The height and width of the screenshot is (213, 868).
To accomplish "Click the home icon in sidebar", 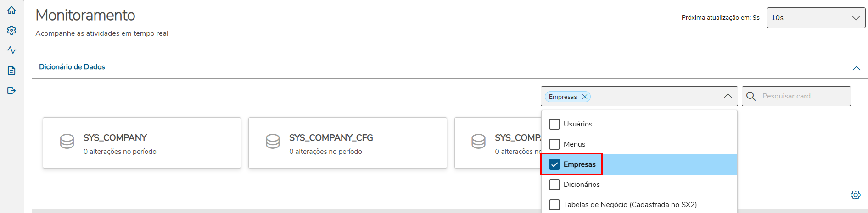I will 11,10.
